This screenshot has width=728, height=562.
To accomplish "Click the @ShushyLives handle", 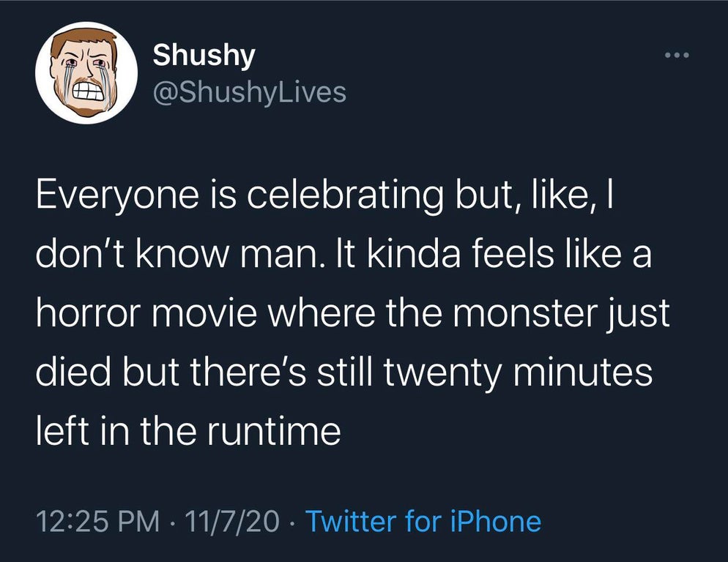I will click(x=249, y=91).
